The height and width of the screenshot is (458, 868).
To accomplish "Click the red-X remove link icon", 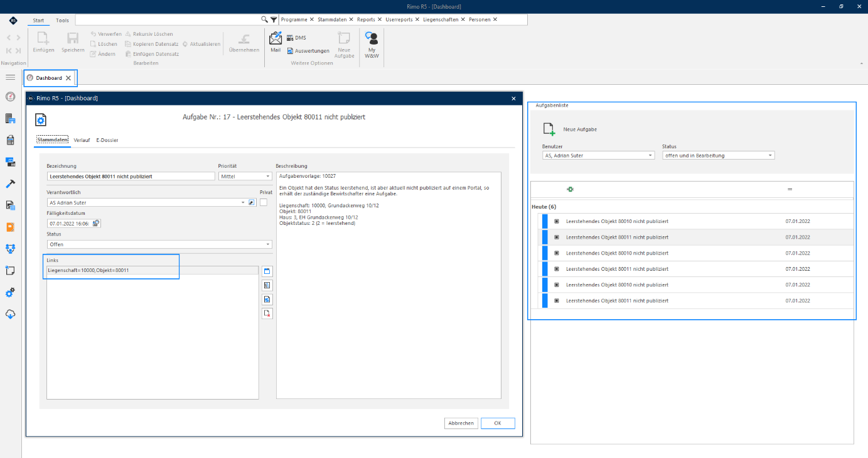I will tap(267, 314).
